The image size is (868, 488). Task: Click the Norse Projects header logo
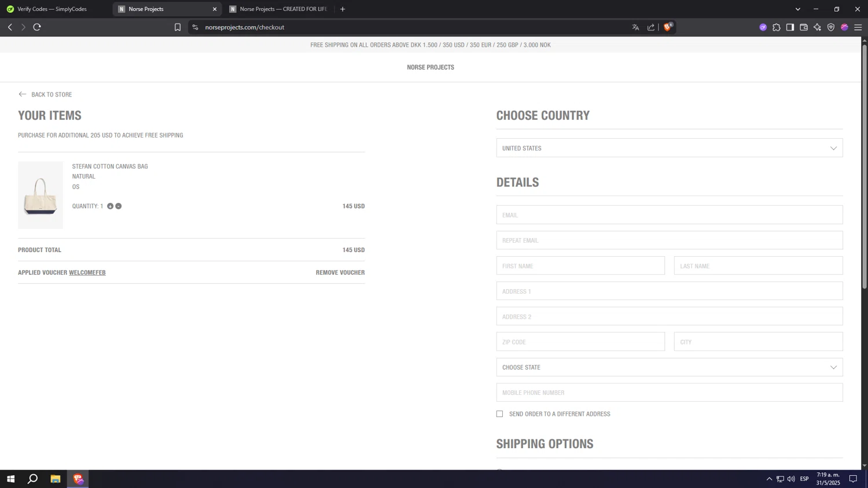coord(431,67)
